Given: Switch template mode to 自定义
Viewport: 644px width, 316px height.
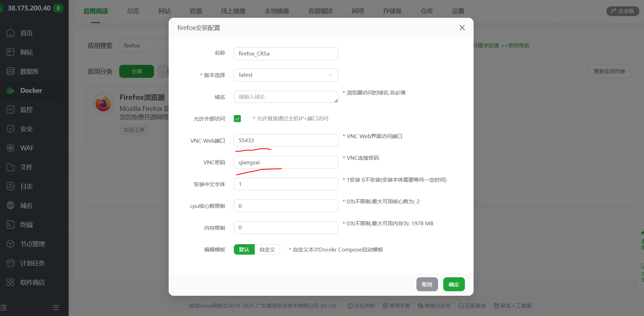Looking at the screenshot, I should 267,249.
